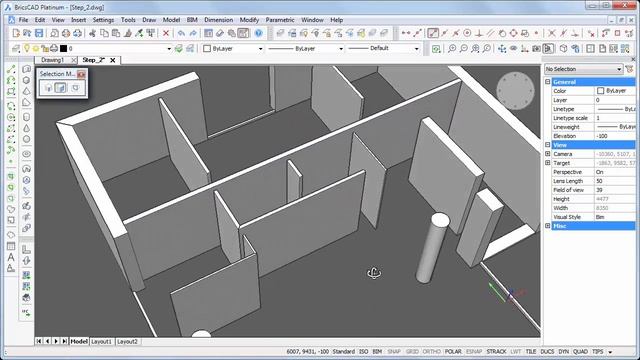This screenshot has height=360, width=640.
Task: Click the Intersection snap X icon
Action: [x=552, y=33]
